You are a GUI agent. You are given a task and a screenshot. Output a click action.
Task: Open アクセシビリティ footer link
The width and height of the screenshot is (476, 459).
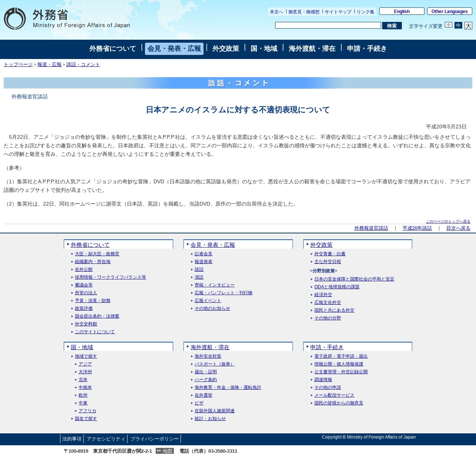pos(106,439)
